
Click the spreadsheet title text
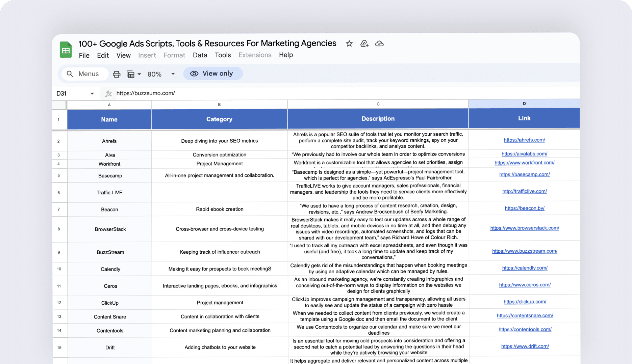click(207, 44)
